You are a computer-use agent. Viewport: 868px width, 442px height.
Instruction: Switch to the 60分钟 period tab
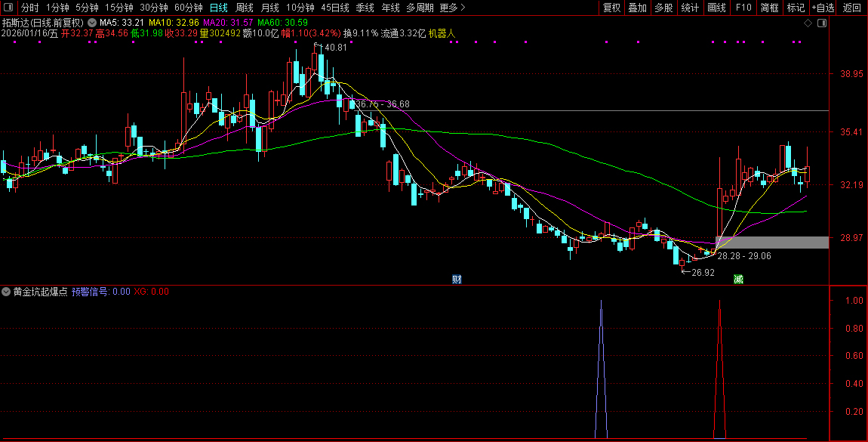(189, 8)
